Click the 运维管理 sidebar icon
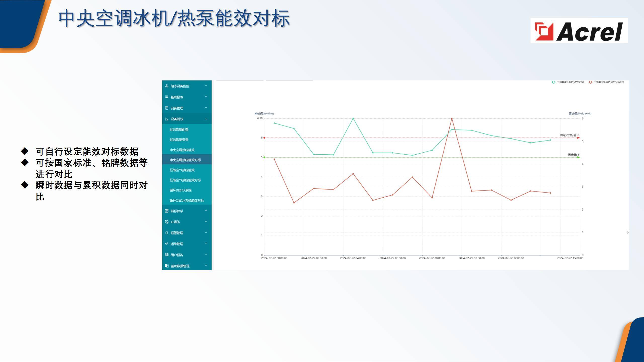 (167, 244)
